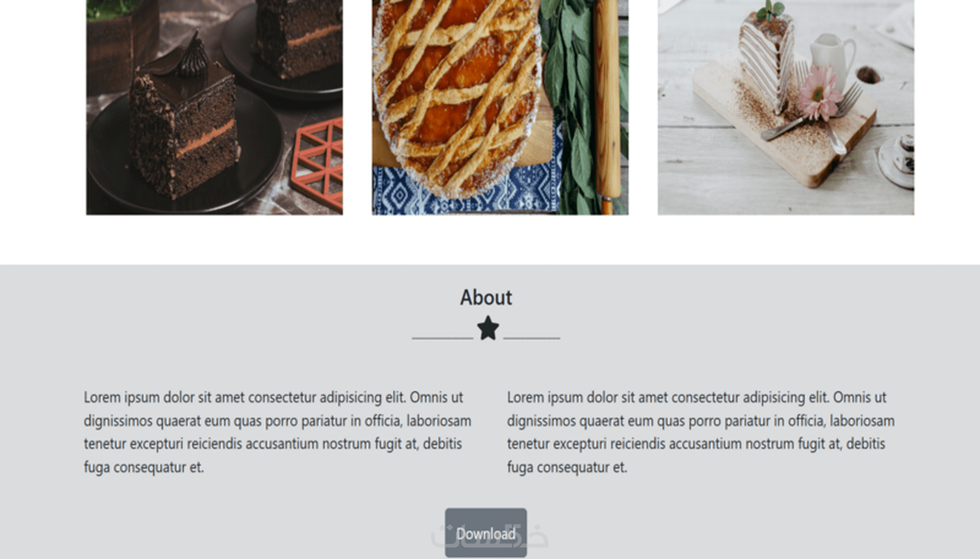Click the second cake slice on the back plate
Viewport: 980px width, 559px height.
(x=299, y=37)
